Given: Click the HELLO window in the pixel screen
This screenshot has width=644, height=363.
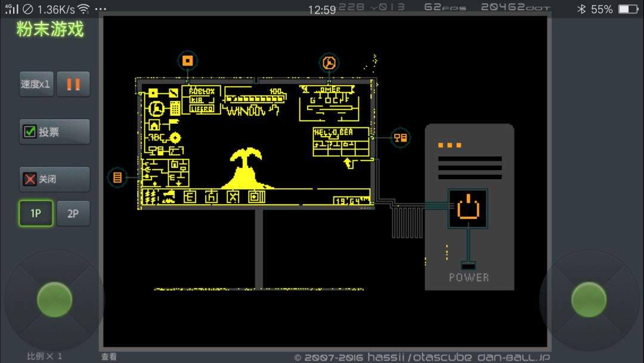Looking at the screenshot, I should [341, 142].
